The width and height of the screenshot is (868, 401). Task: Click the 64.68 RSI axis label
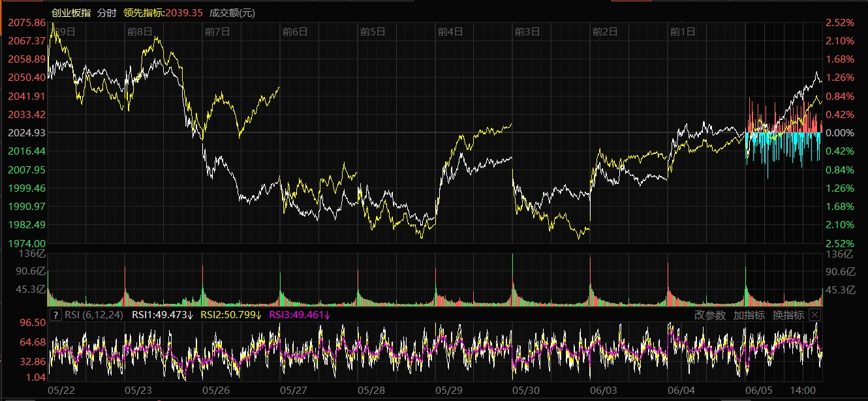click(34, 342)
